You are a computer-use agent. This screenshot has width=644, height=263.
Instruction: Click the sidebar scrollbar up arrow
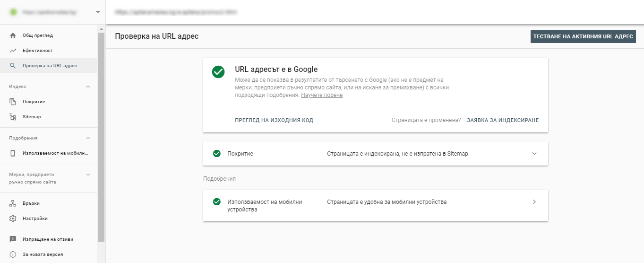(x=101, y=29)
